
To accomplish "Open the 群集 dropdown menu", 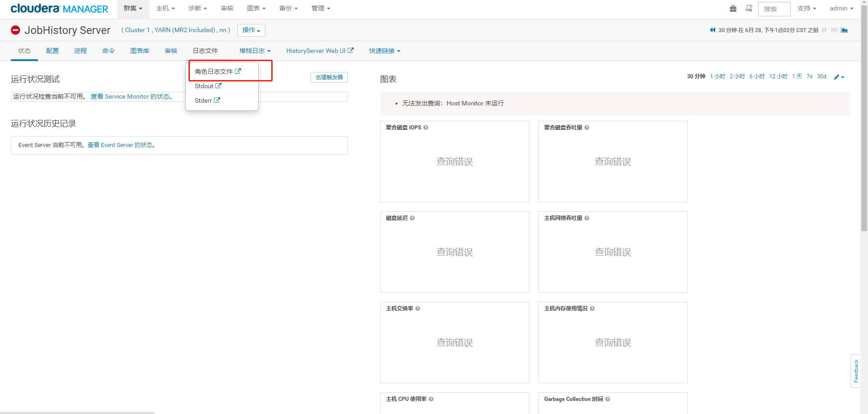I will tap(133, 9).
